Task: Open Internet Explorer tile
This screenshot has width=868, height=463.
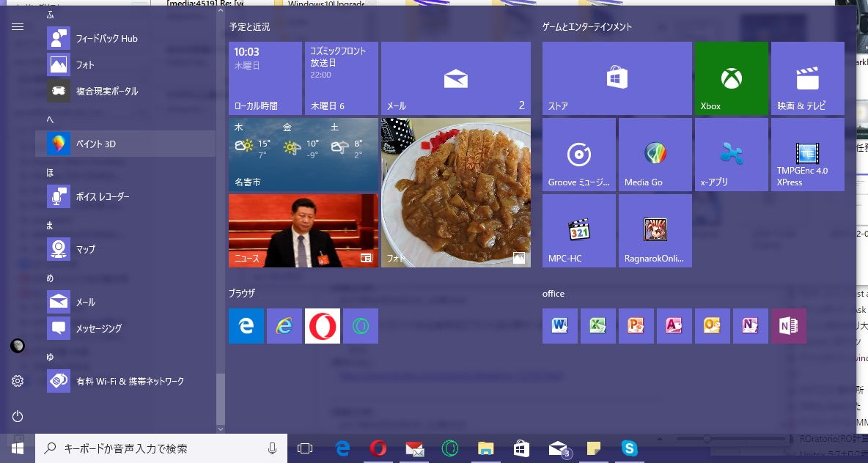Action: 284,326
